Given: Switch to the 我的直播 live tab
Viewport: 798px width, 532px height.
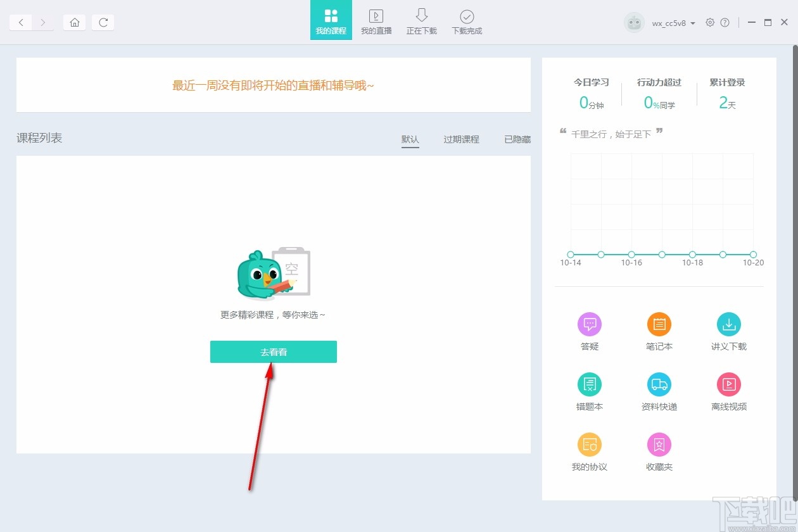Looking at the screenshot, I should (376, 20).
